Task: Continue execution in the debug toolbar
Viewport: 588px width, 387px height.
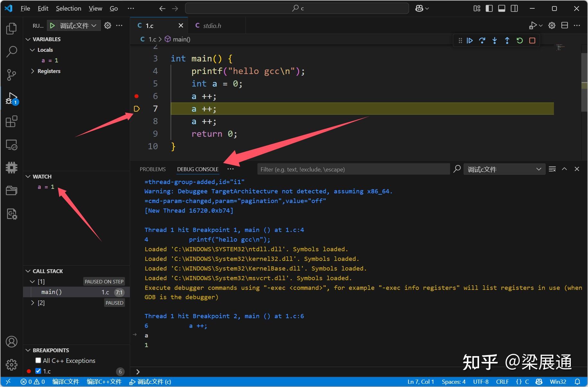Action: click(470, 40)
